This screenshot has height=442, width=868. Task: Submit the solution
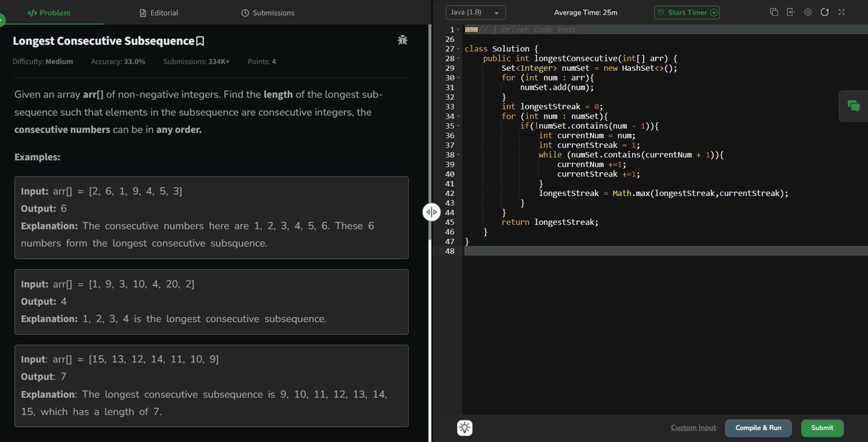[x=822, y=428]
